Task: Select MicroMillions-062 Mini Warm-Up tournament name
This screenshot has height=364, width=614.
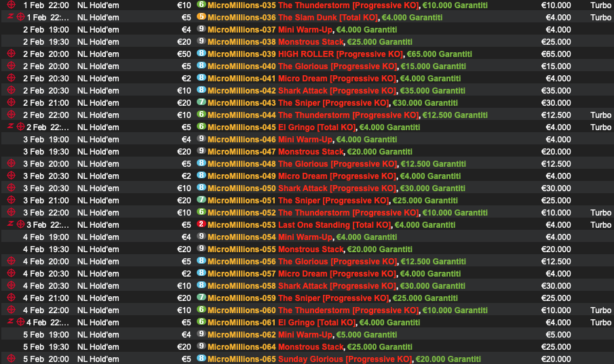Action: coord(302,335)
